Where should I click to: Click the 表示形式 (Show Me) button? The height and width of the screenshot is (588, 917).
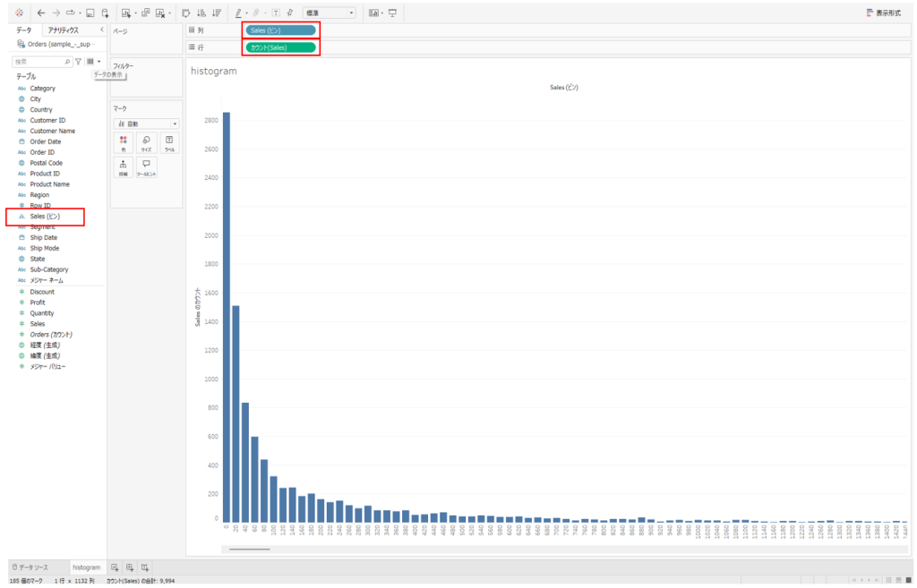883,13
